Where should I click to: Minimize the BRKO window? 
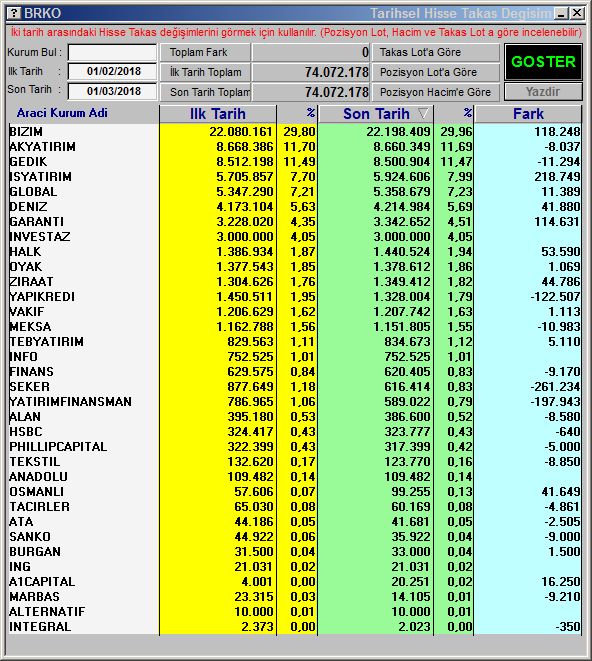click(561, 13)
